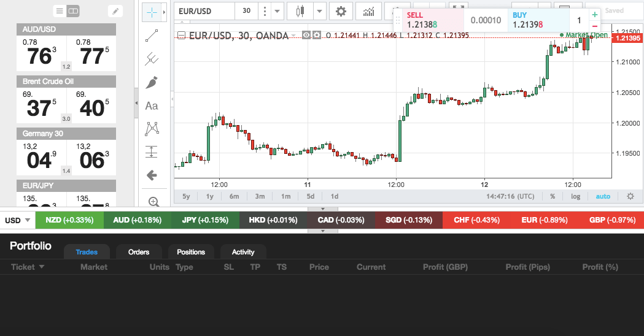The width and height of the screenshot is (644, 336).
Task: Select the NZD (+0.33%) heatmap tile
Action: 69,220
